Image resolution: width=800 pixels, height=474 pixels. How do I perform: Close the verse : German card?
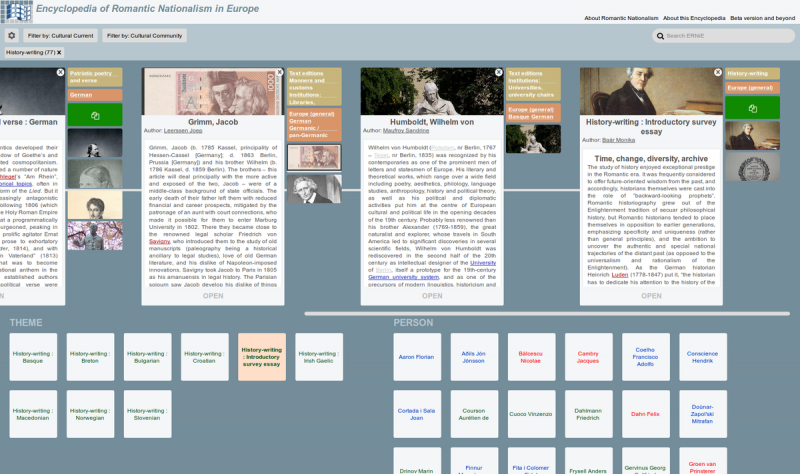60,72
